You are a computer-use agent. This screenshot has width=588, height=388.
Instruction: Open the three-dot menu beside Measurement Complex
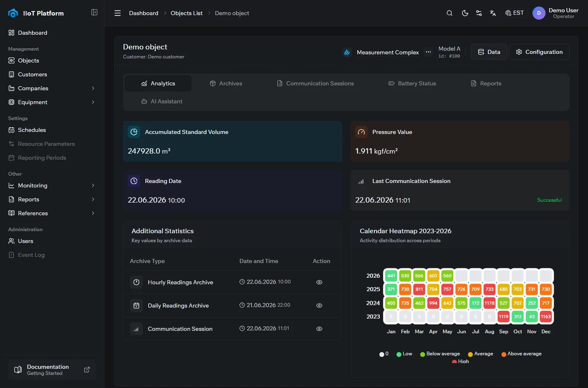click(428, 52)
